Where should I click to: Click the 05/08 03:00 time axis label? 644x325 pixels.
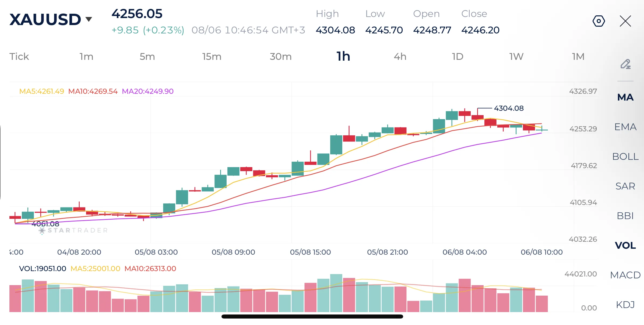tap(156, 252)
